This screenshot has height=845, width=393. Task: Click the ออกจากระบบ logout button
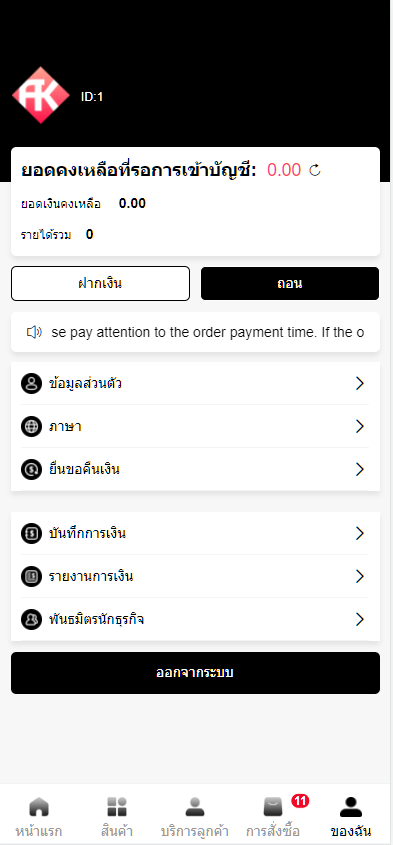coord(195,673)
